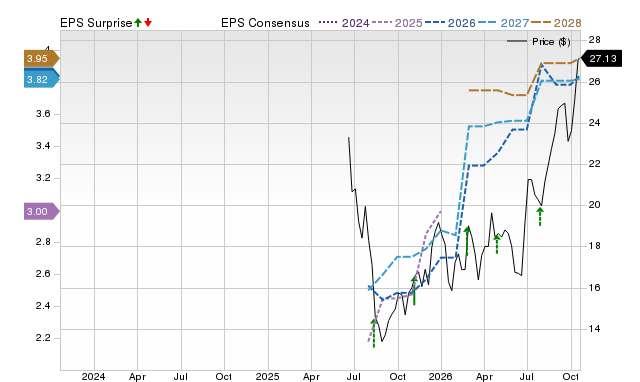
Task: Click the 3.2 label on the EPS axis
Action: click(x=43, y=178)
